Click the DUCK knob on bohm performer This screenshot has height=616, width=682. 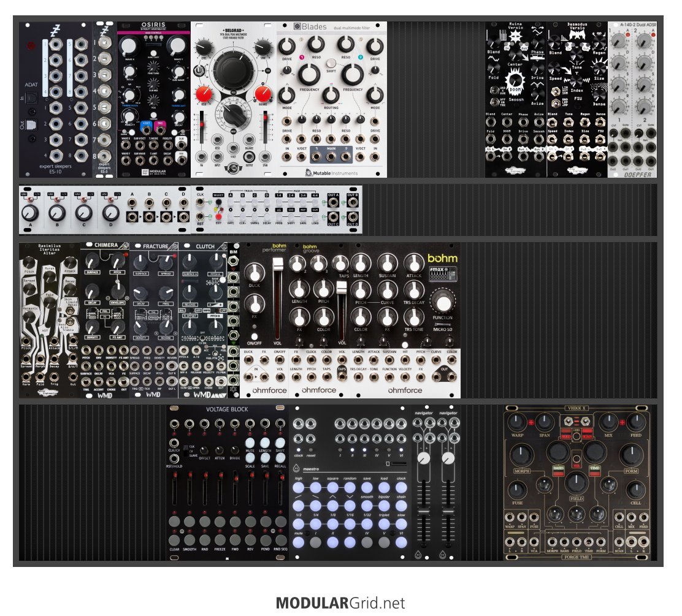point(255,273)
